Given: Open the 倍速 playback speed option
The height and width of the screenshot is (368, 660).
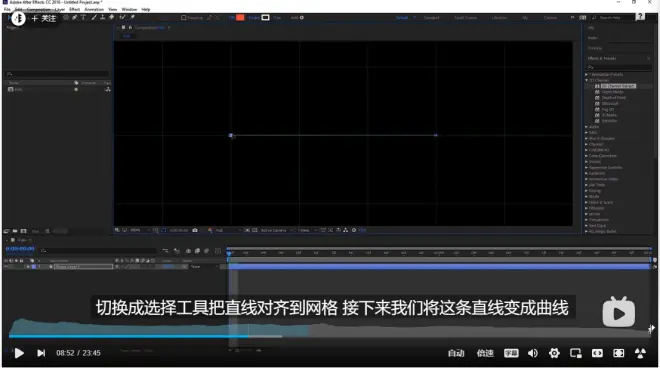Looking at the screenshot, I should tap(485, 353).
